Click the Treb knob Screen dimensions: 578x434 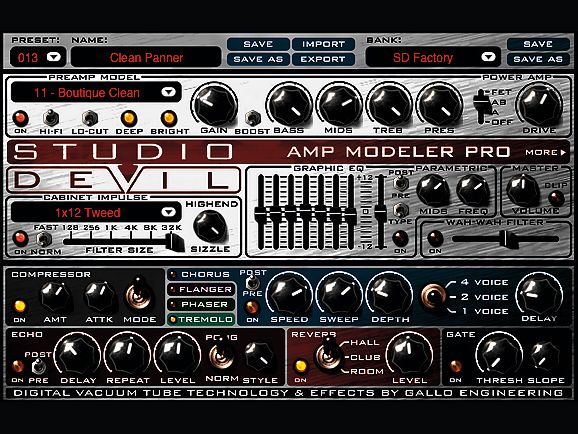[389, 105]
